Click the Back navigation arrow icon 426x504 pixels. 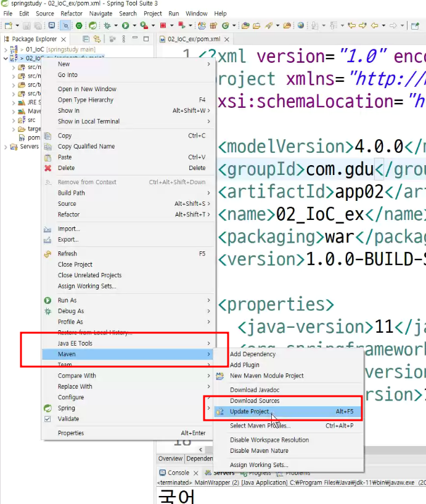375,26
